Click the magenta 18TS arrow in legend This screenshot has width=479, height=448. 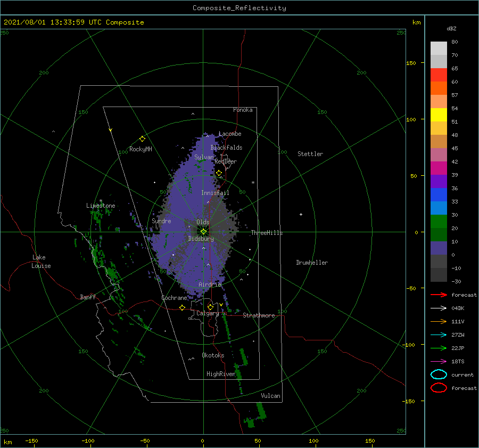(439, 362)
